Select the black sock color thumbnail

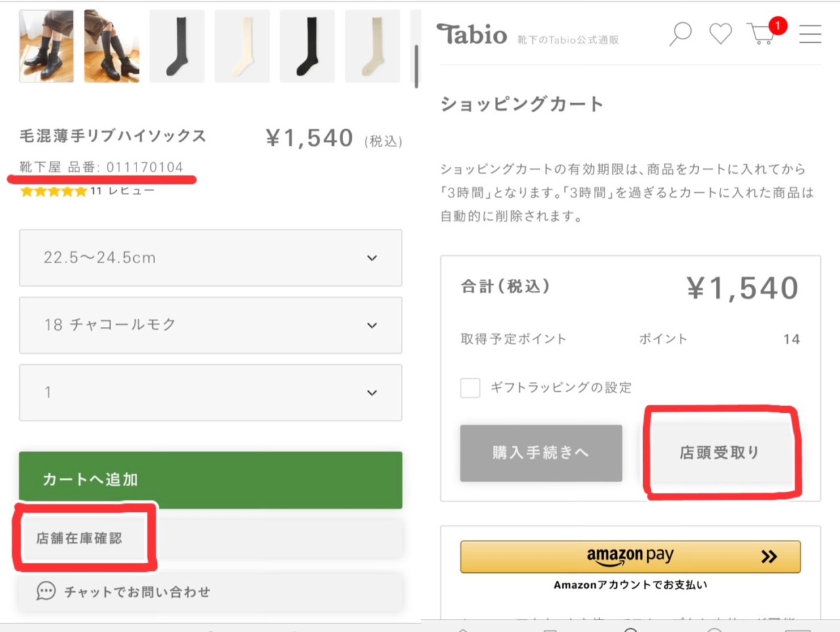tap(307, 46)
